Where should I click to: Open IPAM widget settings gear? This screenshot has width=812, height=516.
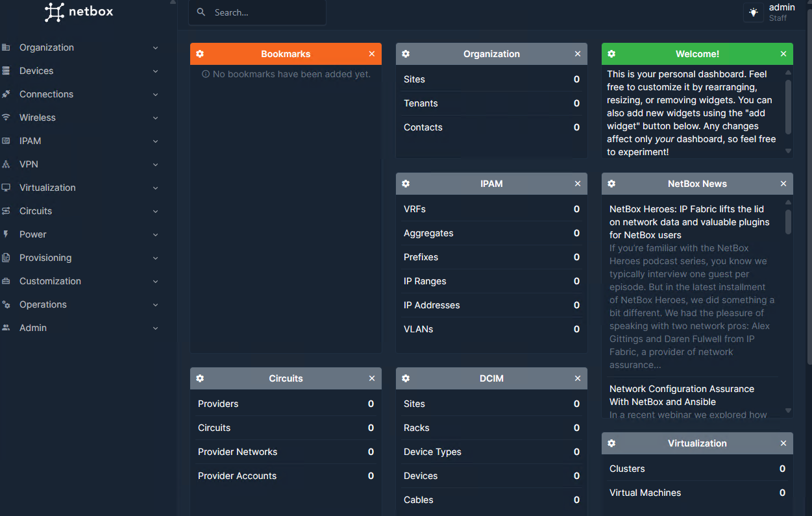tap(406, 184)
